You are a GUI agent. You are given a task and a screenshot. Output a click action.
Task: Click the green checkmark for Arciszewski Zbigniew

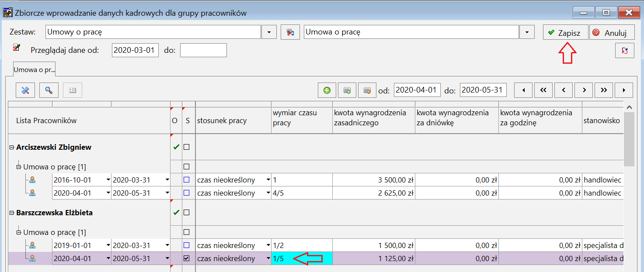(x=176, y=147)
